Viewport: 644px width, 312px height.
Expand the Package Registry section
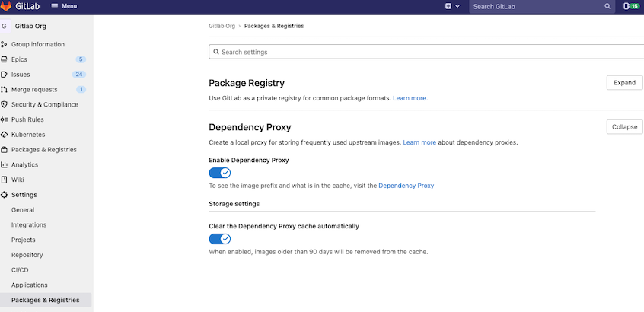(x=625, y=82)
